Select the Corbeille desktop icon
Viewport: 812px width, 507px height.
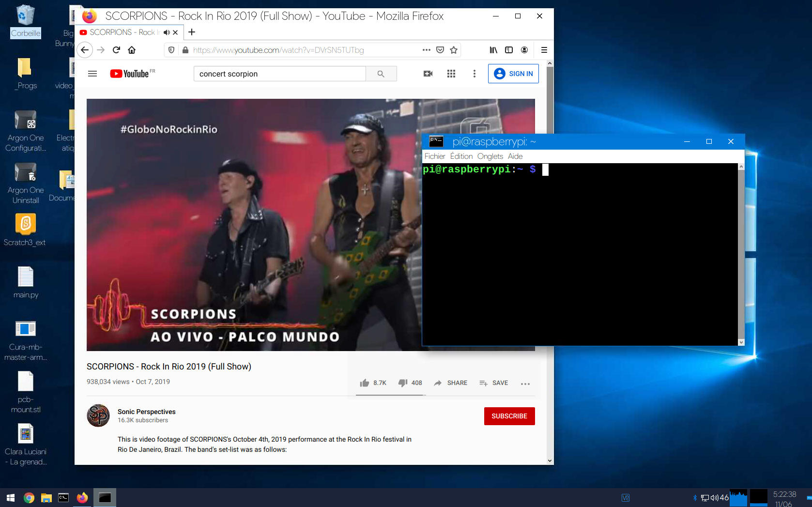pyautogui.click(x=26, y=22)
